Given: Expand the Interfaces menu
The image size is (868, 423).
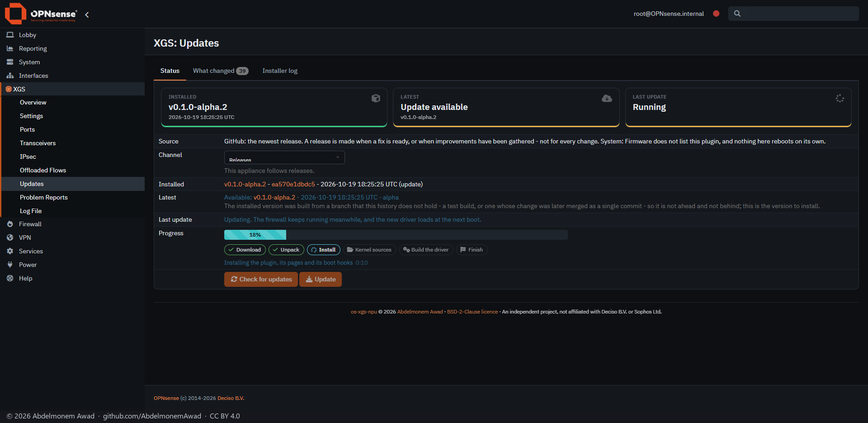Looking at the screenshot, I should tap(72, 76).
